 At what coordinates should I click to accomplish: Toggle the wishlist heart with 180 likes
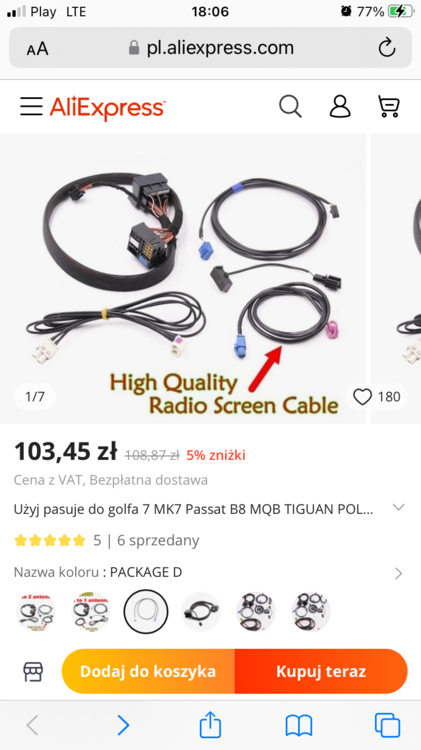pyautogui.click(x=377, y=397)
